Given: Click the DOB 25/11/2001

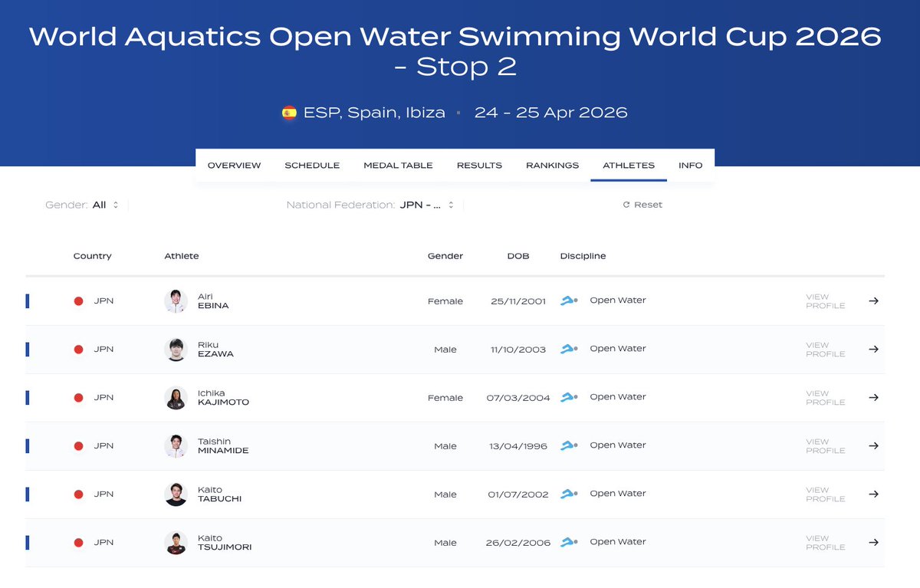Looking at the screenshot, I should pos(518,301).
